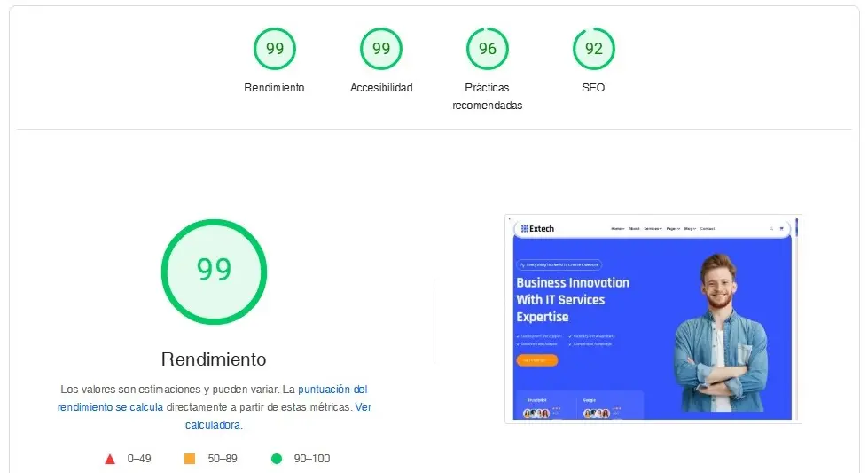The width and height of the screenshot is (868, 473).
Task: Click the search icon in the Extech preview
Action: (770, 229)
